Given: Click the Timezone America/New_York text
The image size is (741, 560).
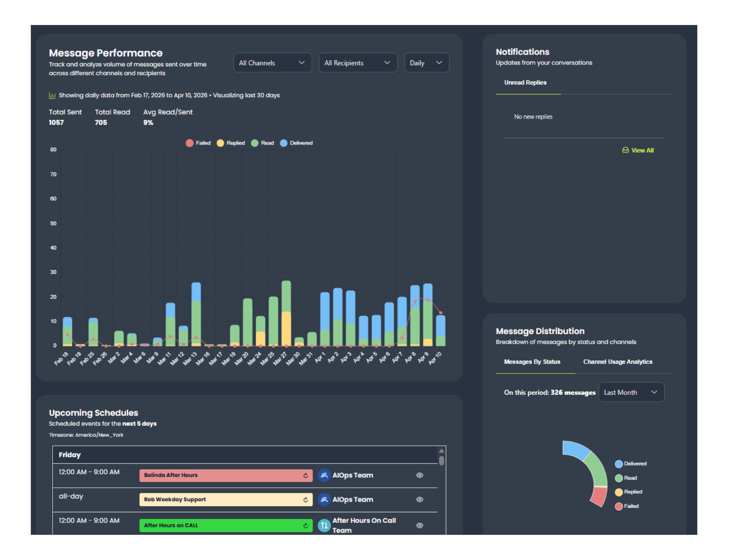Looking at the screenshot, I should pos(86,435).
